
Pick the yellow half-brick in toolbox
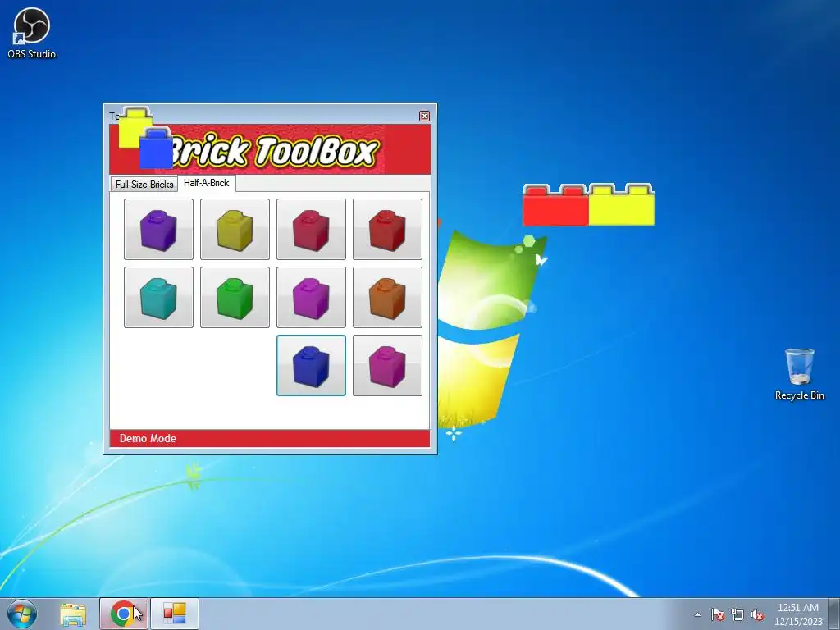(x=235, y=230)
